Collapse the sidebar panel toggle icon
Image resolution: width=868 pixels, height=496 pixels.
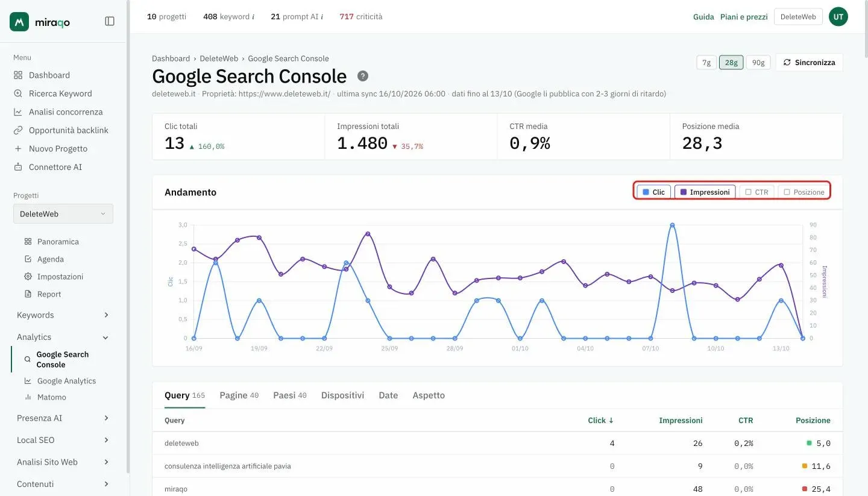click(110, 21)
